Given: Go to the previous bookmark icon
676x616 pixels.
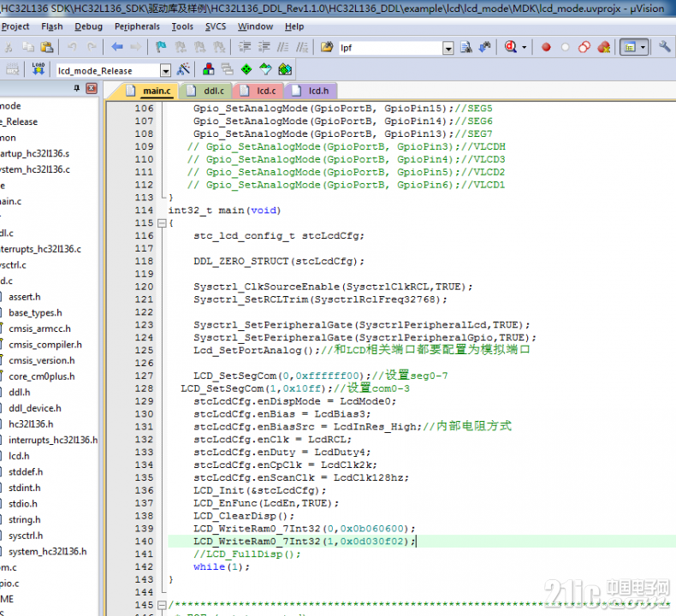Looking at the screenshot, I should pos(181,47).
